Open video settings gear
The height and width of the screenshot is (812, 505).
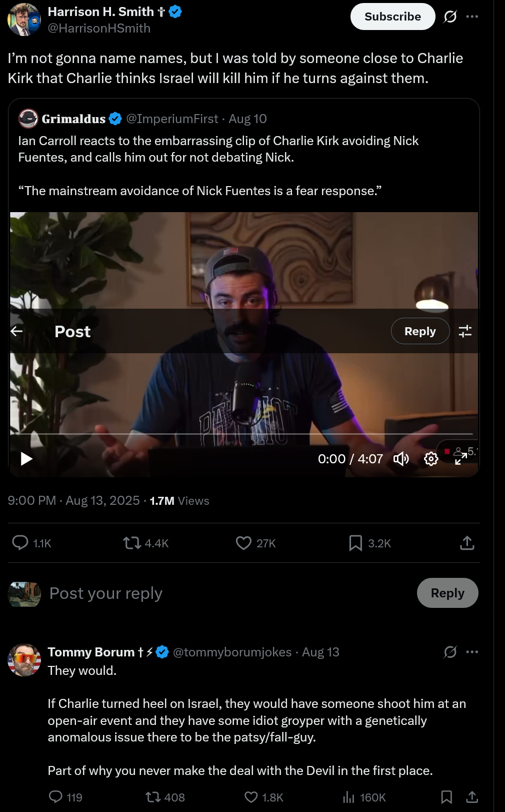(431, 459)
